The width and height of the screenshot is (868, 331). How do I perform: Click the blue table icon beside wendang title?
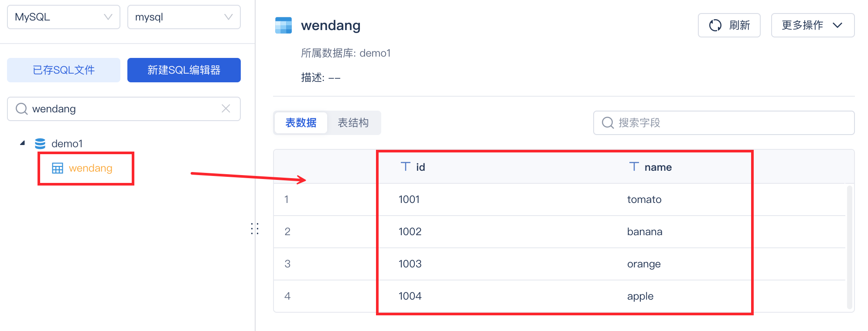(284, 25)
